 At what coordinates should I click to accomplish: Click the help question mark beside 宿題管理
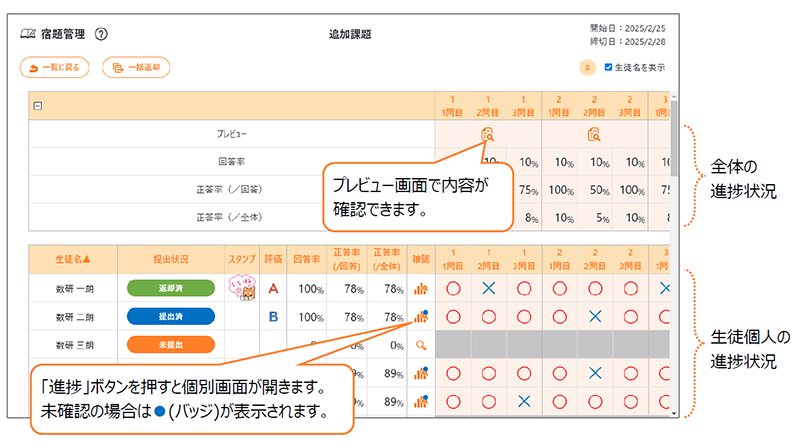[101, 34]
